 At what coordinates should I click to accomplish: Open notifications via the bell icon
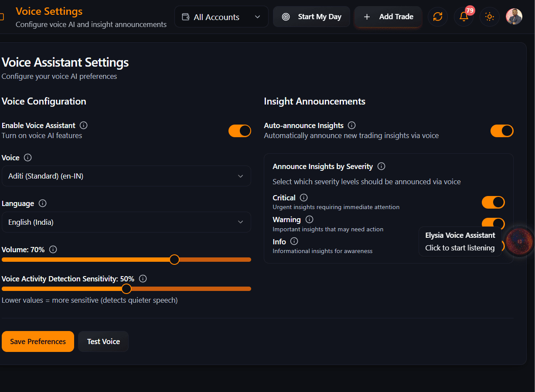pyautogui.click(x=463, y=17)
